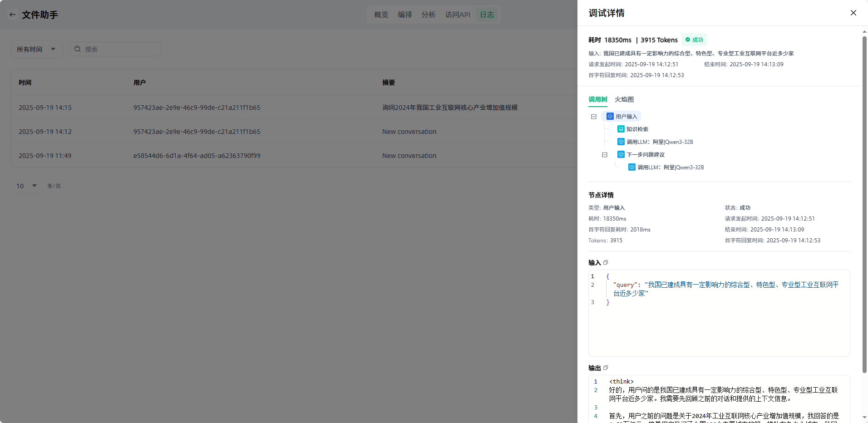Open the 访问API tab
The image size is (868, 423).
[x=457, y=15]
